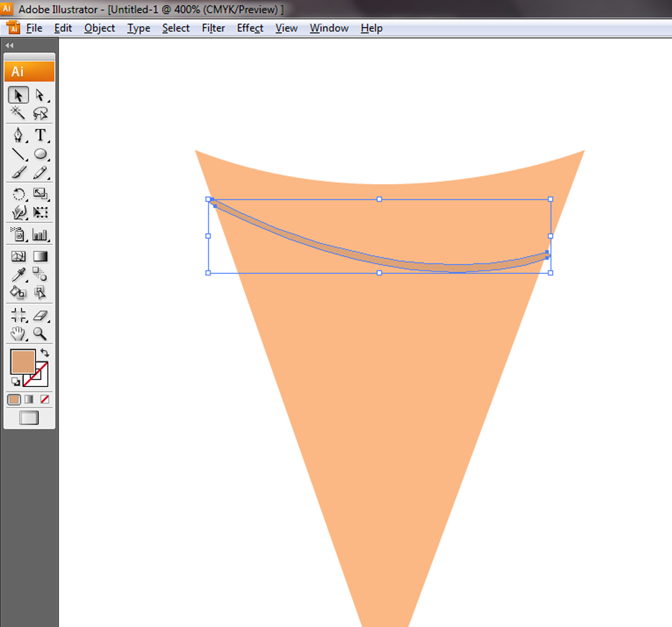The image size is (672, 627).
Task: Collapse the tools panel with double arrows
Action: pos(9,45)
